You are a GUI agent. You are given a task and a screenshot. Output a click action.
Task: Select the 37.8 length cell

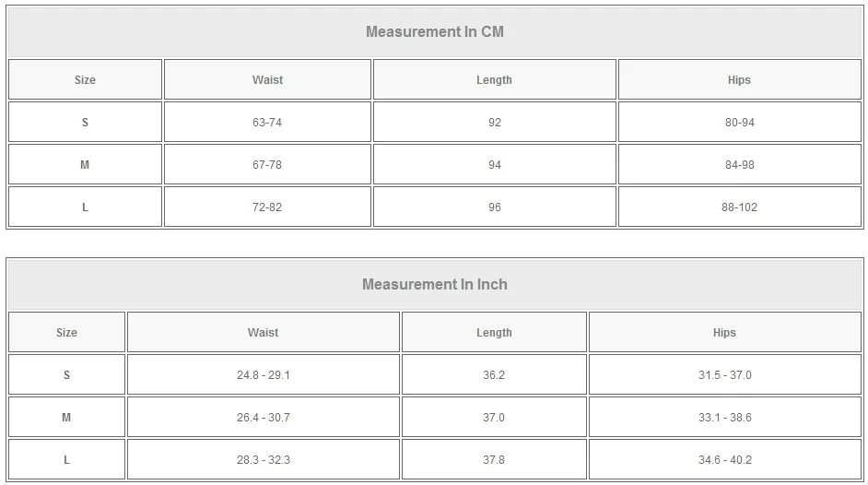tap(494, 460)
